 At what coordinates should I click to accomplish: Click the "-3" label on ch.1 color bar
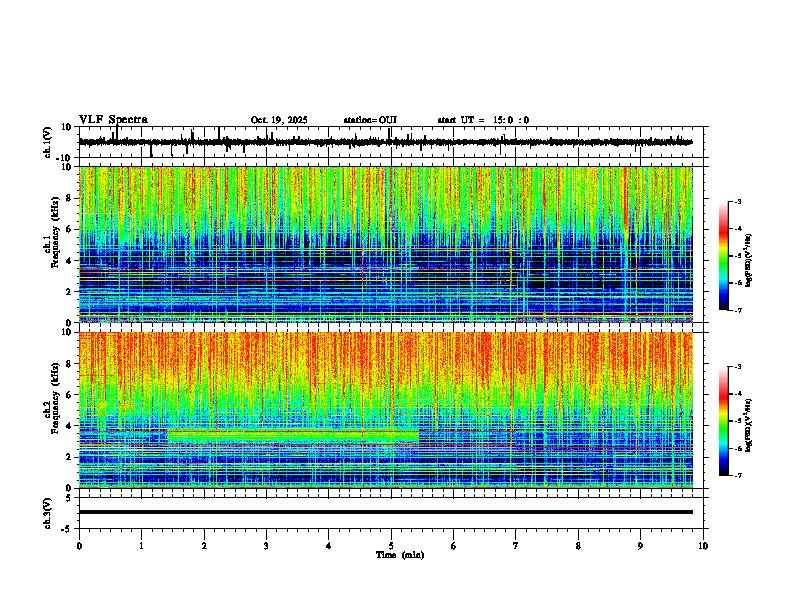(x=738, y=202)
